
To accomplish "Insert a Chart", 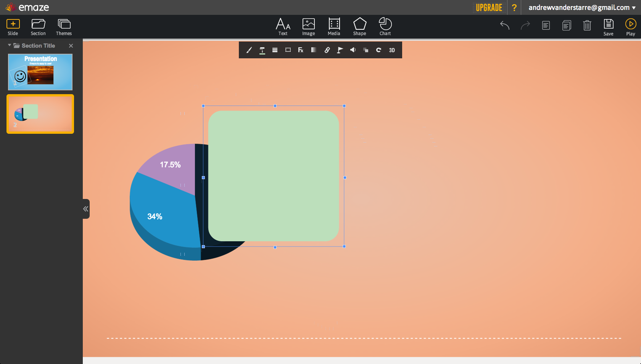I will click(x=385, y=27).
